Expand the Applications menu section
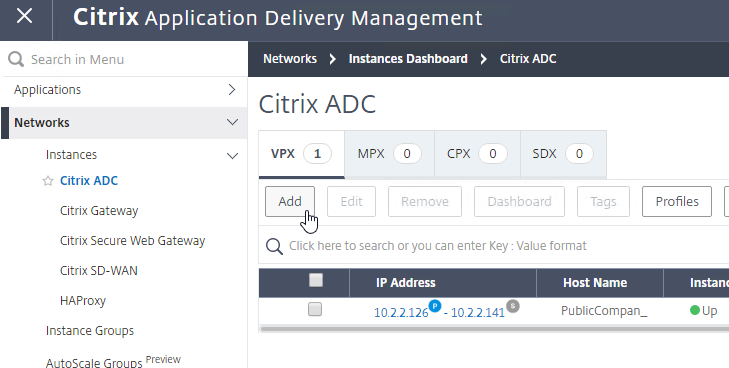 [x=232, y=90]
